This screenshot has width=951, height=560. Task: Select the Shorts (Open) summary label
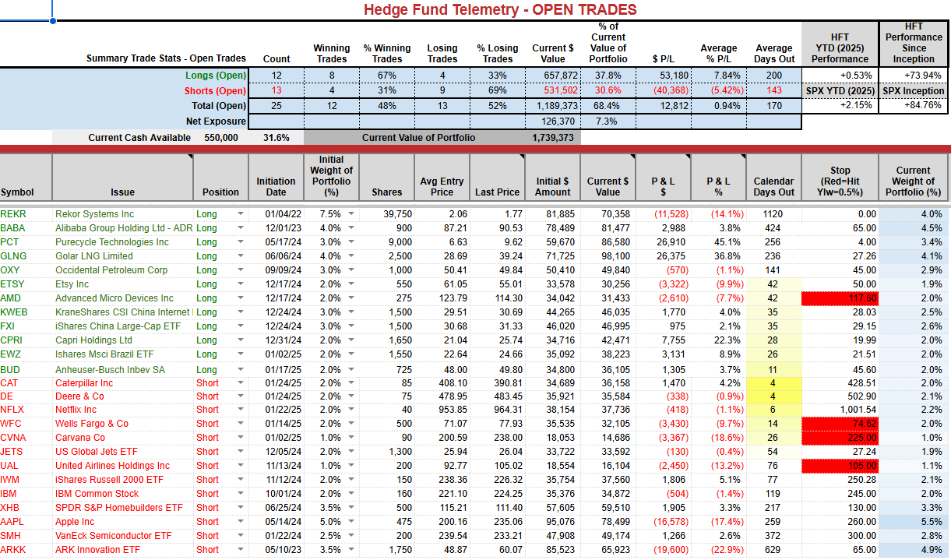tap(214, 90)
